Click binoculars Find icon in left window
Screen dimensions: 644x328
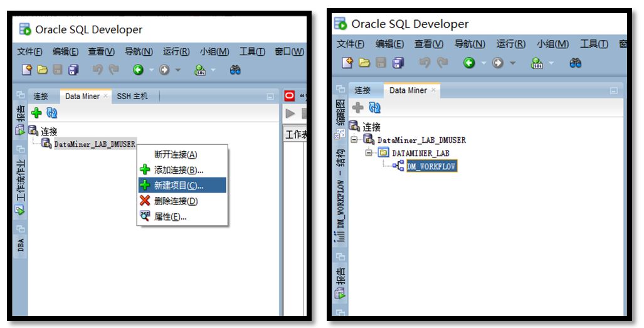coord(235,70)
